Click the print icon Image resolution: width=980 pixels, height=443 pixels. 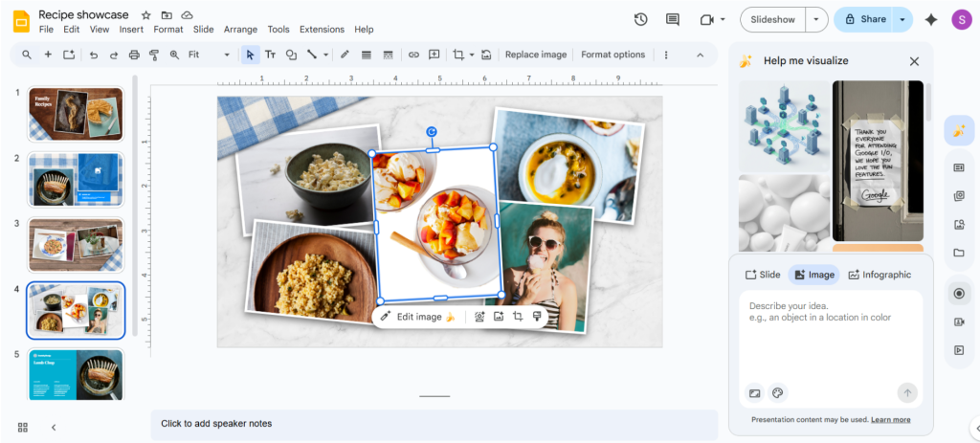pyautogui.click(x=134, y=55)
